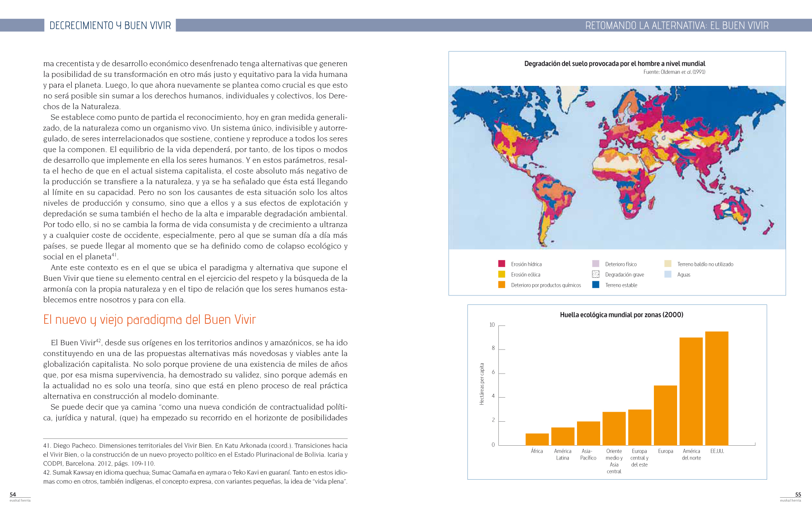The width and height of the screenshot is (812, 520).
Task: Click the Europa bar in the footprint chart
Action: click(x=665, y=415)
